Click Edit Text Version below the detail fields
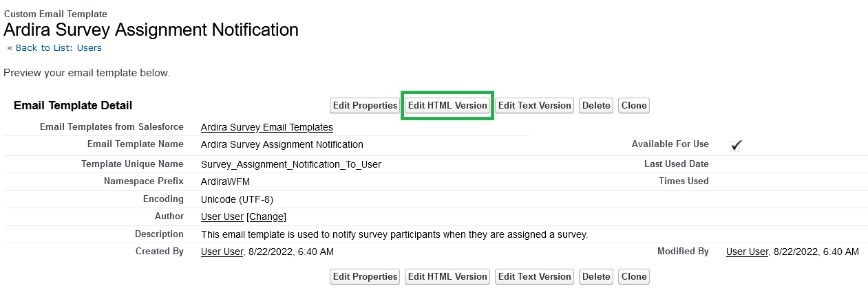The image size is (868, 301). pyautogui.click(x=534, y=276)
